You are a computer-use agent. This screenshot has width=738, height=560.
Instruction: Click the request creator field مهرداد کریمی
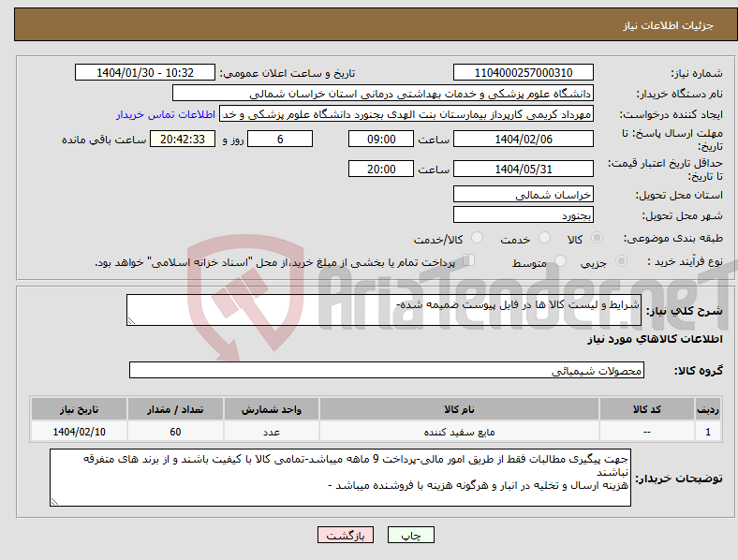pyautogui.click(x=406, y=114)
